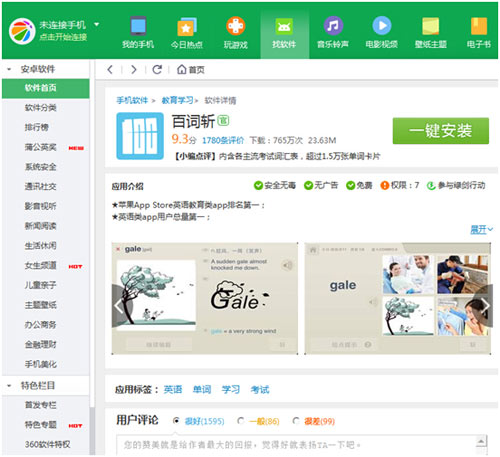500x457 pixels.
Task: Open 玩游戏 gamepad icon
Action: click(236, 26)
